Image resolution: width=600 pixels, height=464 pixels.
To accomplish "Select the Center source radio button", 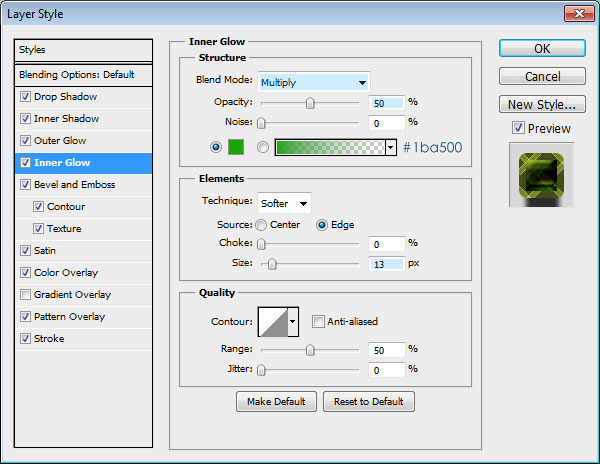I will [x=262, y=225].
